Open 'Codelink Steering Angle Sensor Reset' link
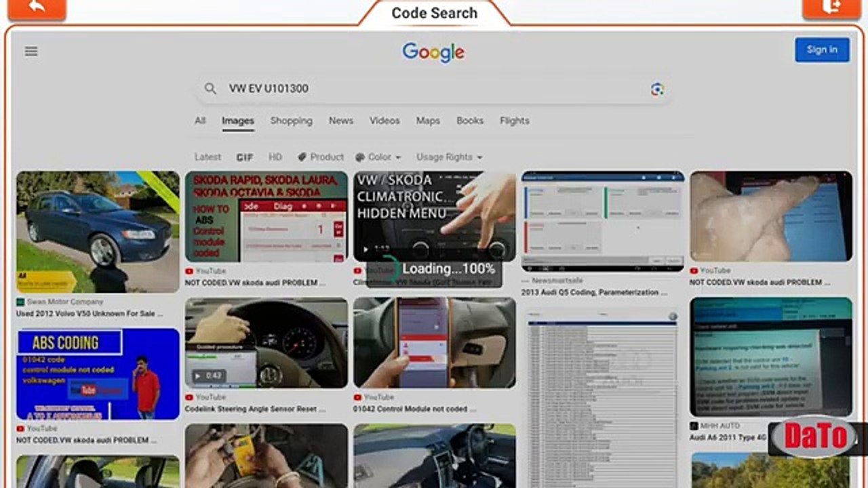 click(255, 409)
